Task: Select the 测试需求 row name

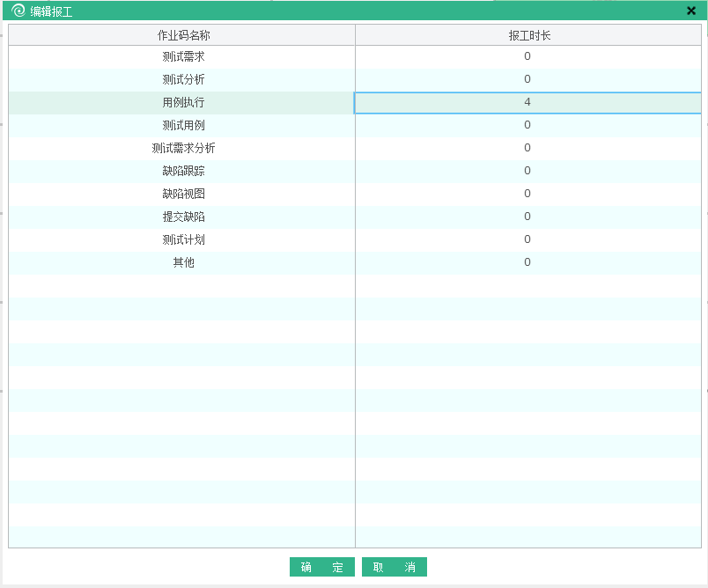Action: 183,56
